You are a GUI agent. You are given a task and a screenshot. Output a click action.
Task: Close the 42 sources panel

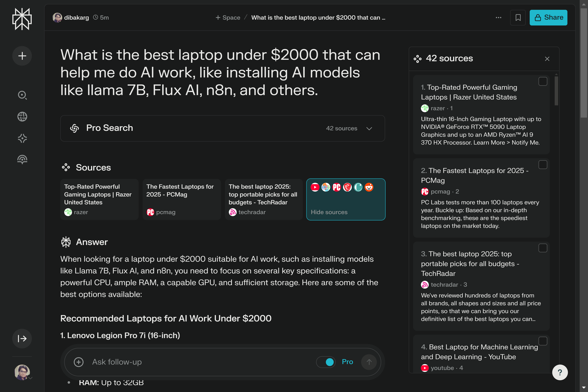pyautogui.click(x=547, y=59)
